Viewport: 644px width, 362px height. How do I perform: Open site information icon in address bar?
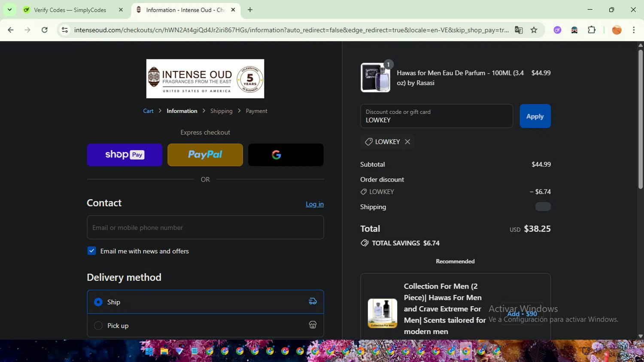(x=65, y=30)
